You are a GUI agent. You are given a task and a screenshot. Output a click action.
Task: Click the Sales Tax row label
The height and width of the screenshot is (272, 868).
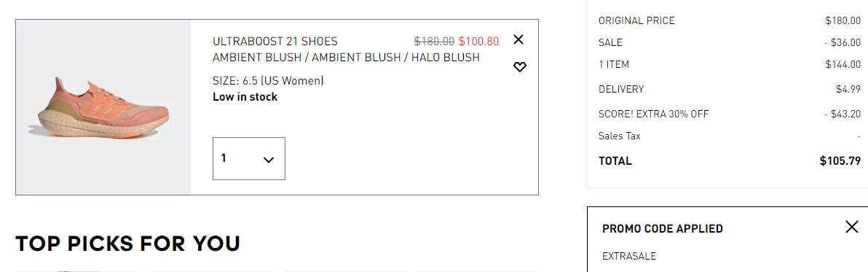point(620,136)
